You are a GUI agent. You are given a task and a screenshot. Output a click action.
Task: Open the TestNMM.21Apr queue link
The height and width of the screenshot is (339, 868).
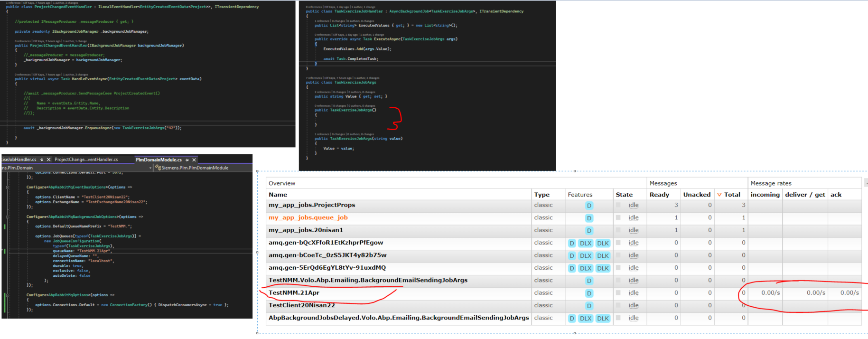pyautogui.click(x=294, y=293)
